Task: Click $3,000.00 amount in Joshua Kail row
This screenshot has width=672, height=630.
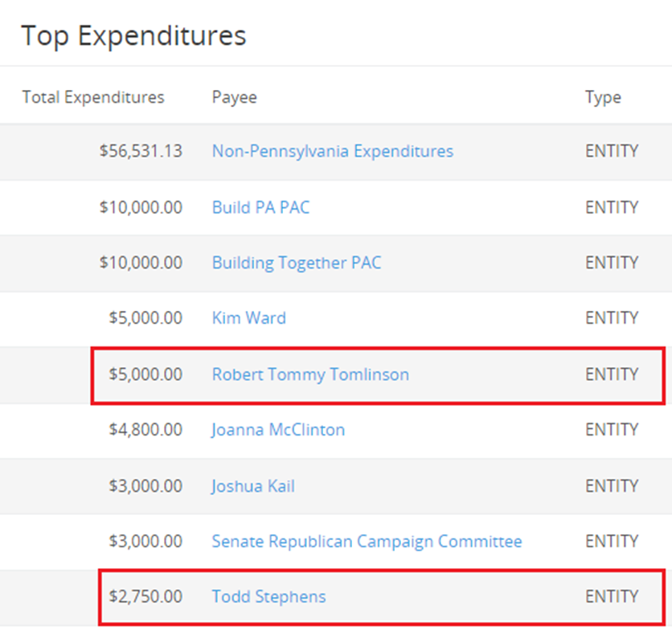Action: [145, 486]
